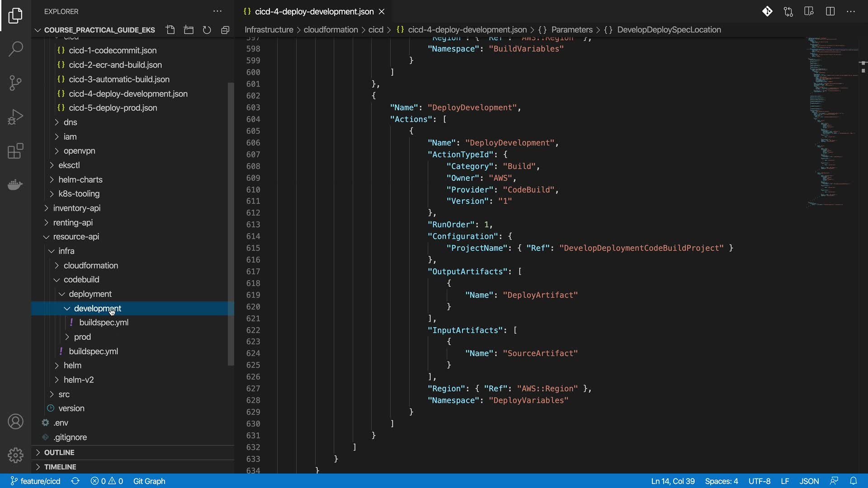Expand the OUTLINE section
The height and width of the screenshot is (488, 868).
point(59,452)
